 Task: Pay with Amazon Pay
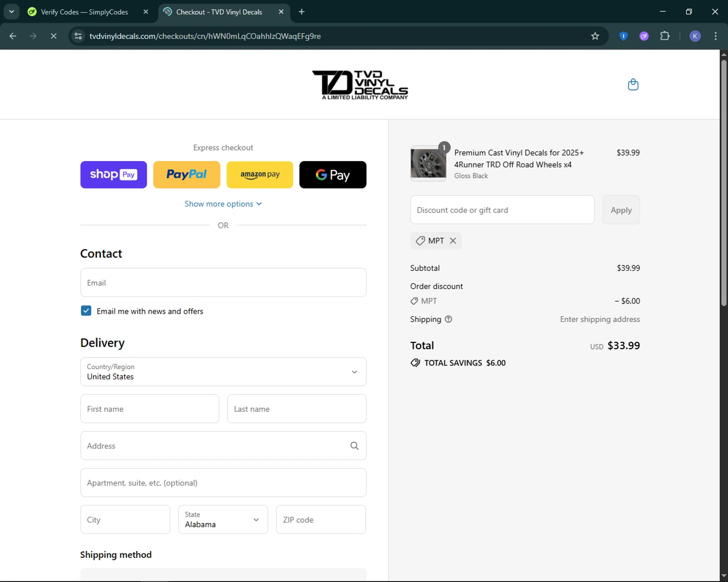tap(260, 175)
